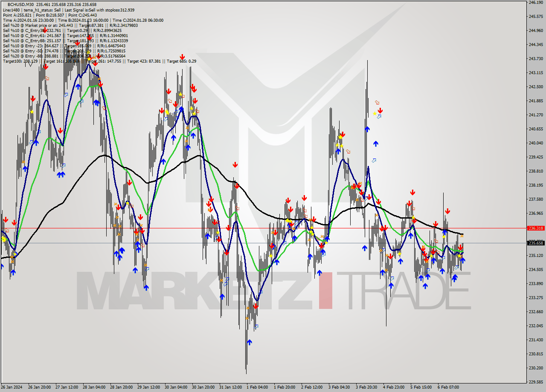Click the '1 Feb 04:00' time axis label
This screenshot has width=546, height=392.
pos(258,387)
